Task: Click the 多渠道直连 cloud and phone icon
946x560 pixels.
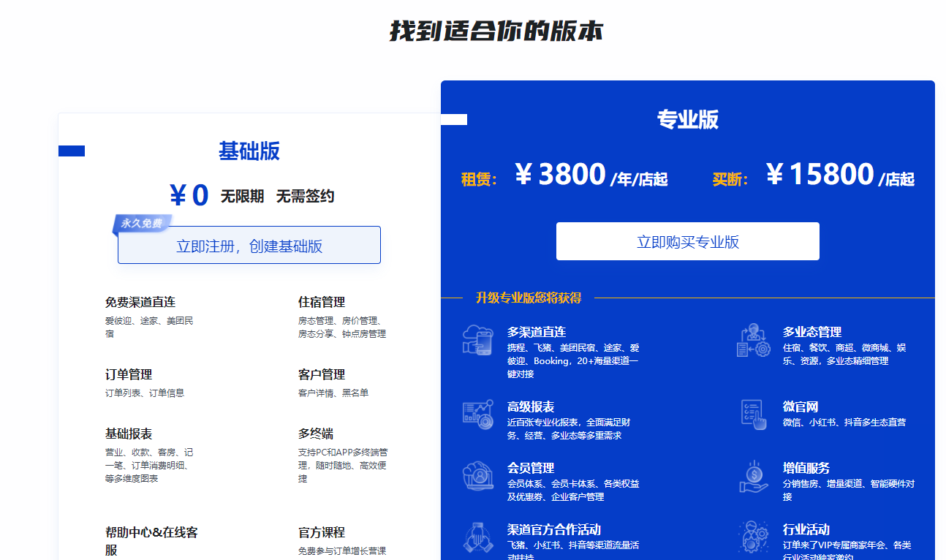Action: 478,340
